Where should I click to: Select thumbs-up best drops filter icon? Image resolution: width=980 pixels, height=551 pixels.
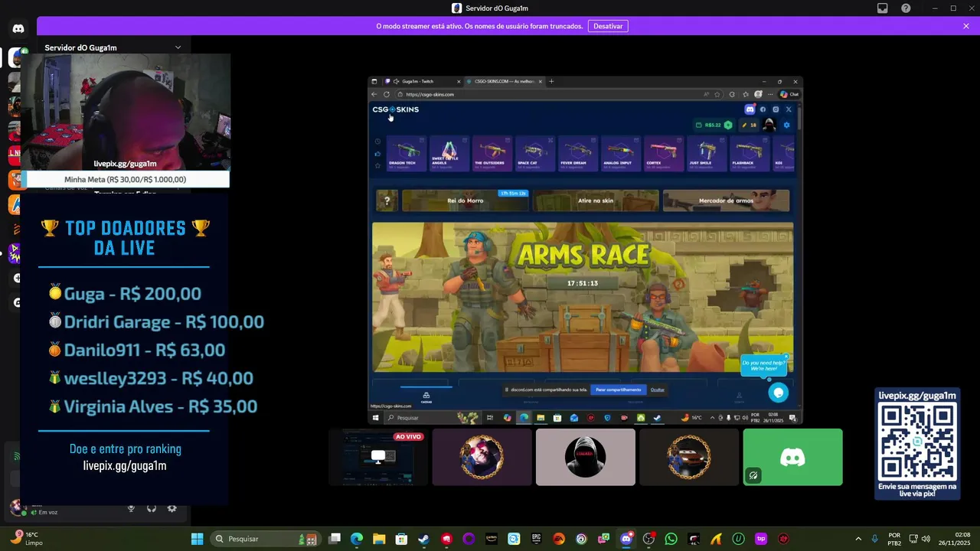click(377, 154)
